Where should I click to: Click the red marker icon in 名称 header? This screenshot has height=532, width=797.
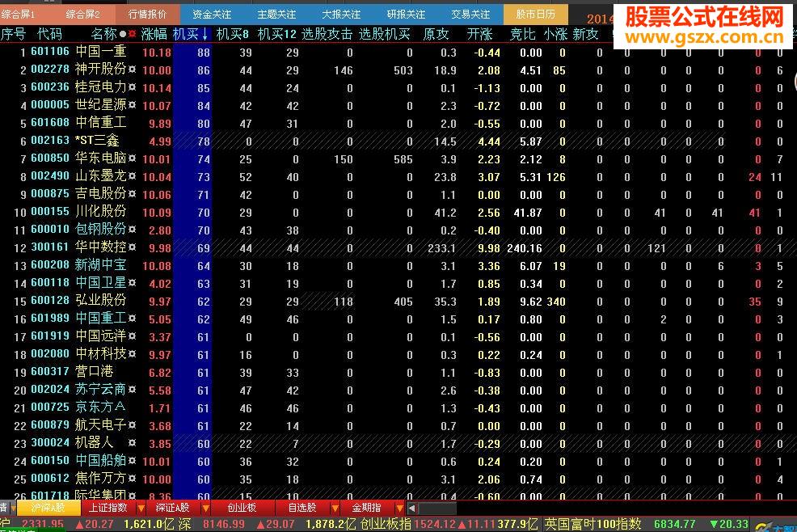tap(132, 34)
